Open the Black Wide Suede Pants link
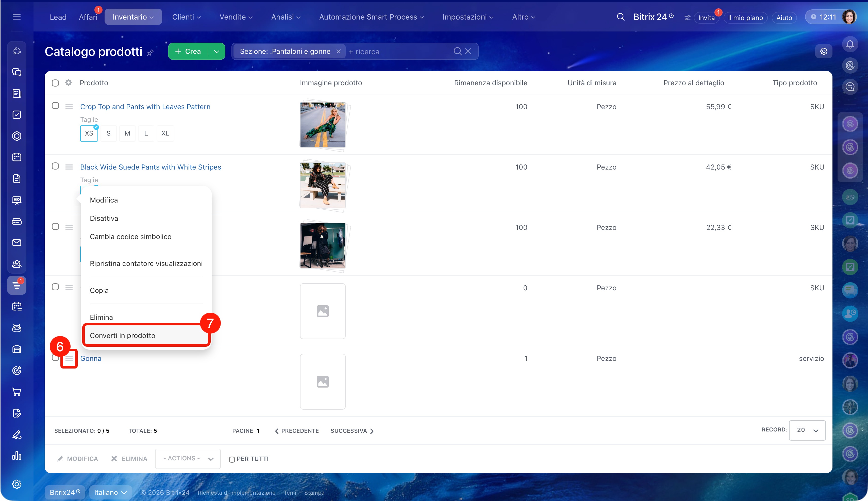Viewport: 868px width, 501px height. (x=150, y=167)
